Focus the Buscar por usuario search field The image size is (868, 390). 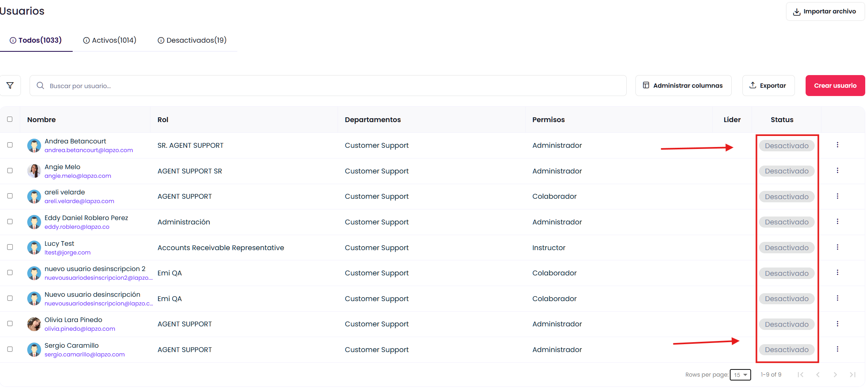coord(328,86)
